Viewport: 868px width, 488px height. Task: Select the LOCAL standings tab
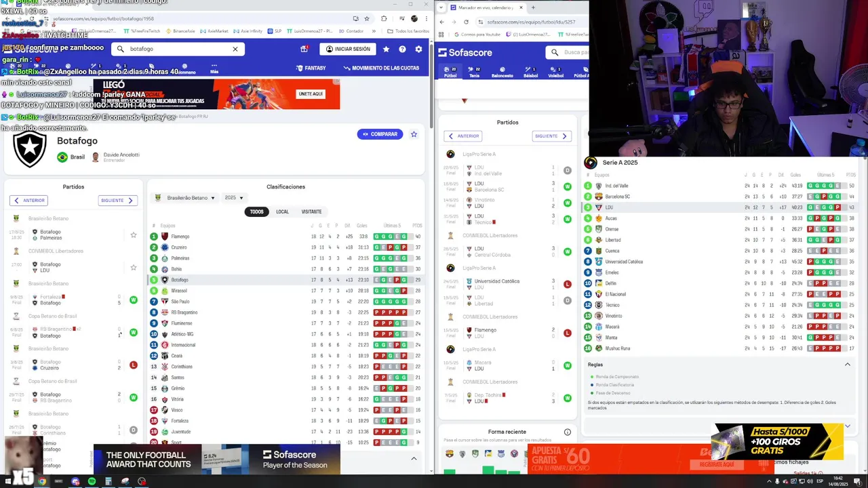(282, 211)
